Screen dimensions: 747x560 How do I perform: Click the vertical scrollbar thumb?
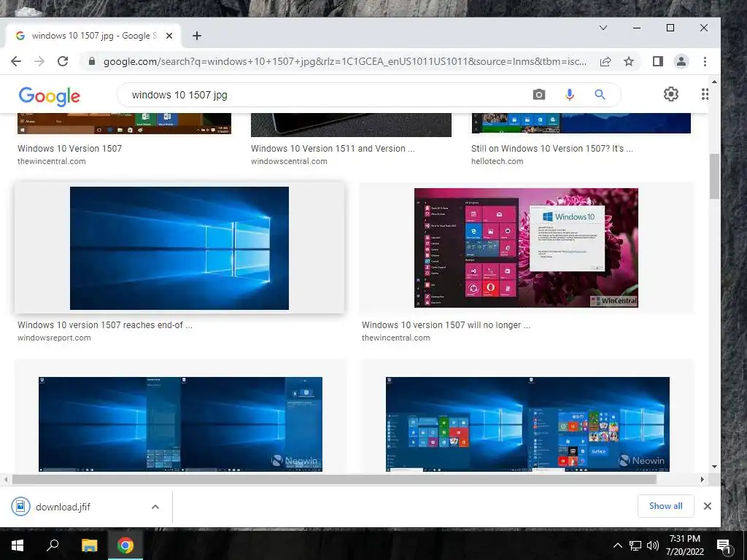pos(714,176)
